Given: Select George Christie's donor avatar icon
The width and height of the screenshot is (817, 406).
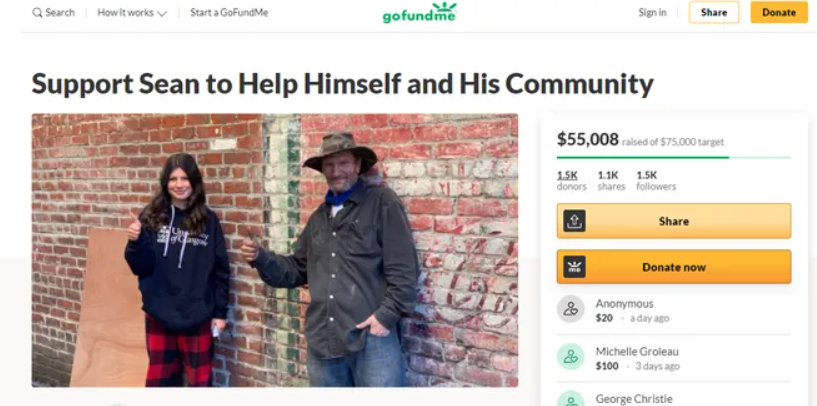Looking at the screenshot, I should click(x=571, y=399).
